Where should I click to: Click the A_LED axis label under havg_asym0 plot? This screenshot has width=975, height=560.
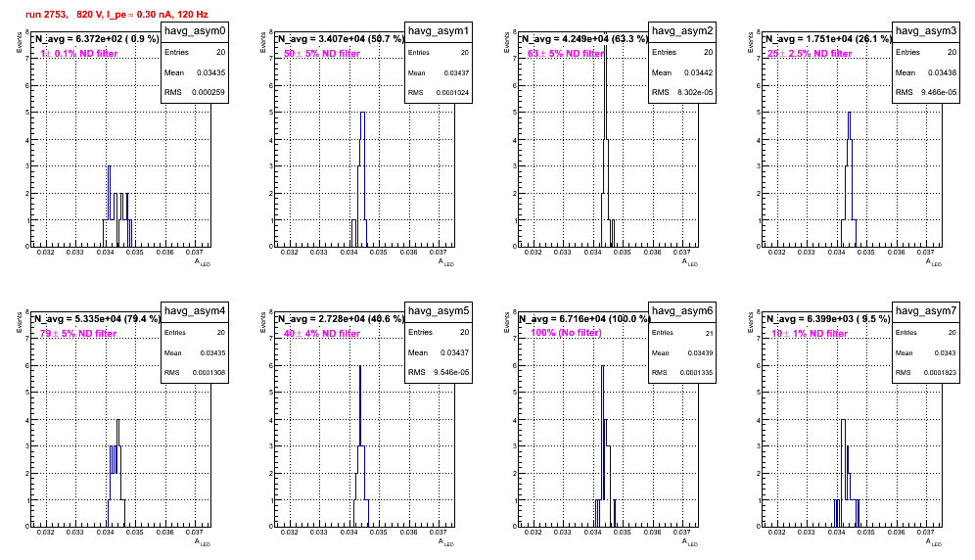(x=203, y=262)
